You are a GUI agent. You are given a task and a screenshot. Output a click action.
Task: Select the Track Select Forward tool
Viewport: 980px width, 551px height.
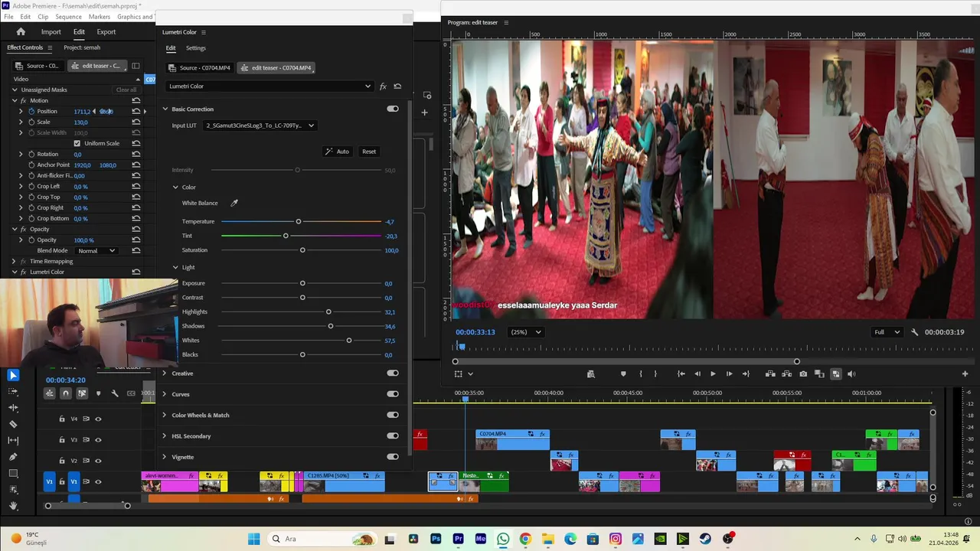point(13,391)
